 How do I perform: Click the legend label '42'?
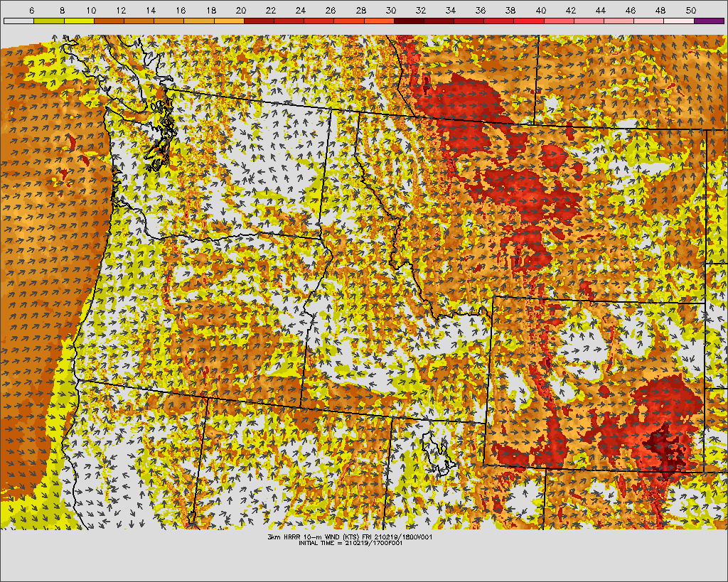coord(571,10)
